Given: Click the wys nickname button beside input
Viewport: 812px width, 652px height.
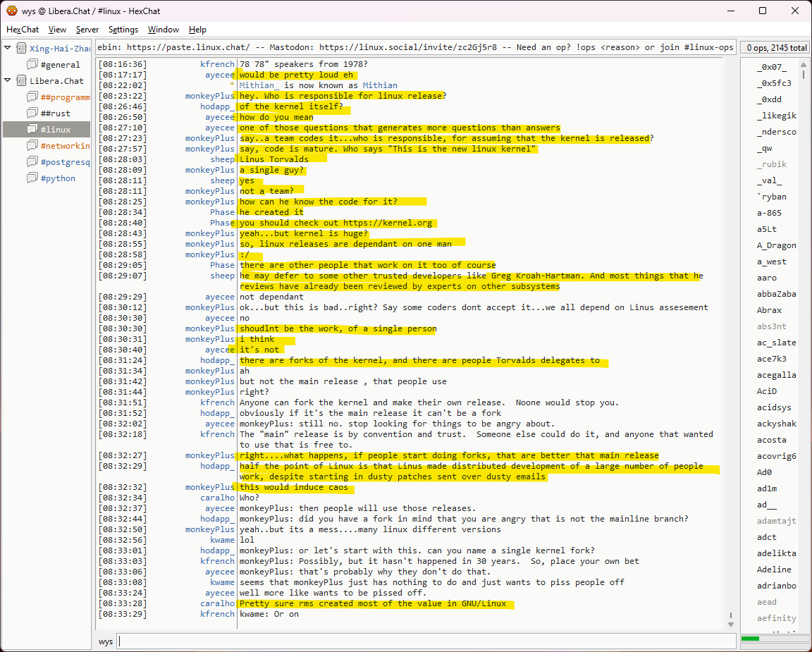Looking at the screenshot, I should click(106, 641).
